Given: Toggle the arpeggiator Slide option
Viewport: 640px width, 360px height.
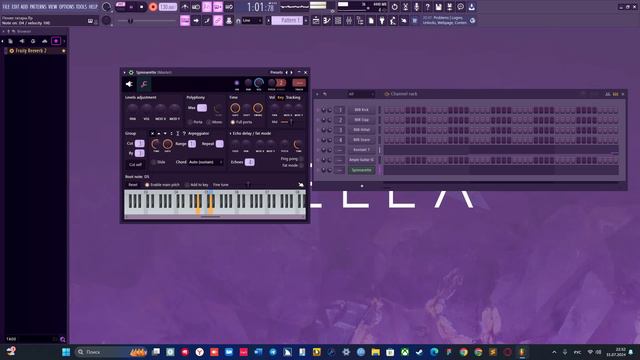Looking at the screenshot, I should click(158, 162).
